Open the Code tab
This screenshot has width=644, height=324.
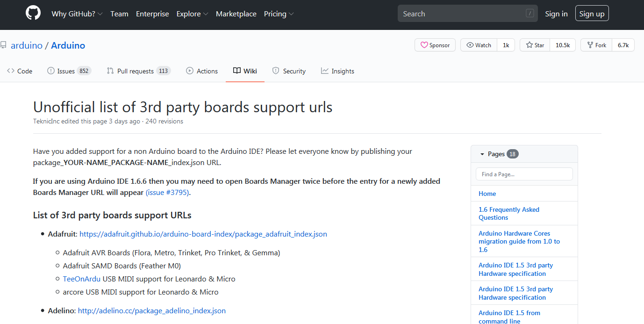[20, 71]
